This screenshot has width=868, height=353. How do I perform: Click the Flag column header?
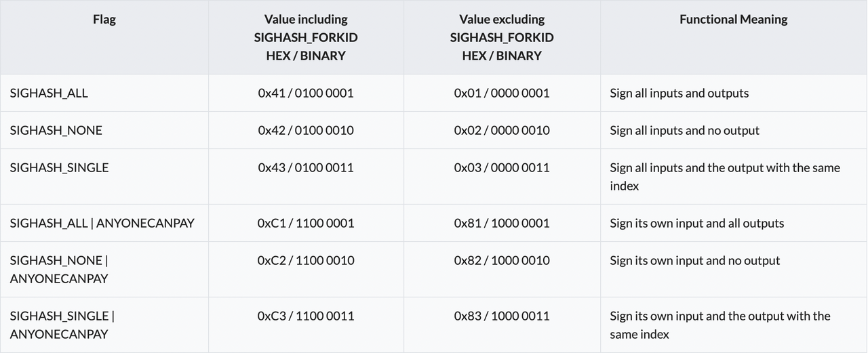[x=104, y=20]
